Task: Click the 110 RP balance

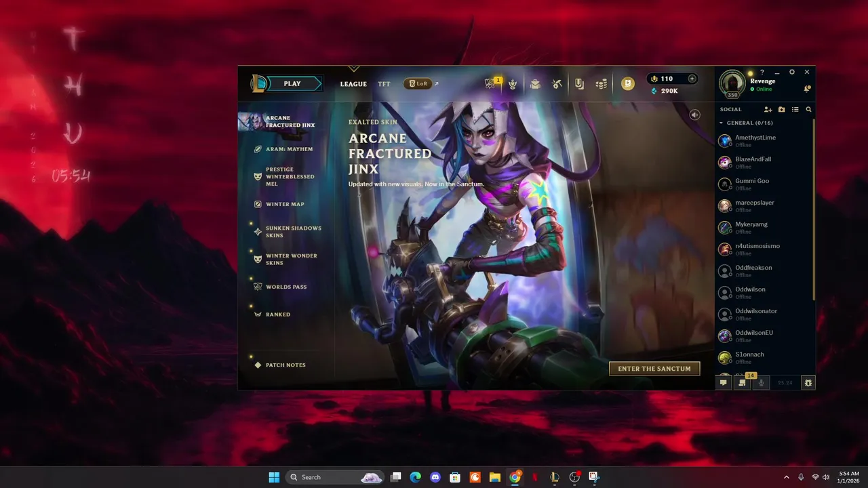Action: click(662, 79)
